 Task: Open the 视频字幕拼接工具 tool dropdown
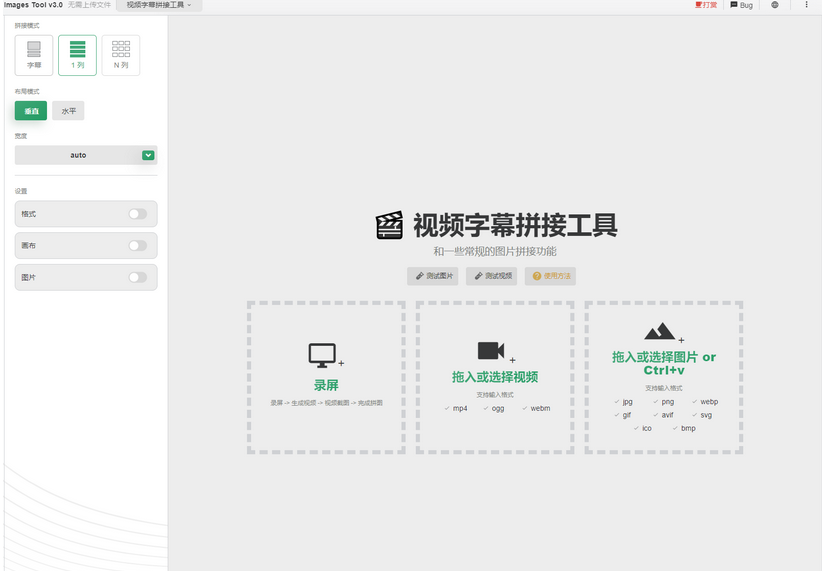(159, 5)
